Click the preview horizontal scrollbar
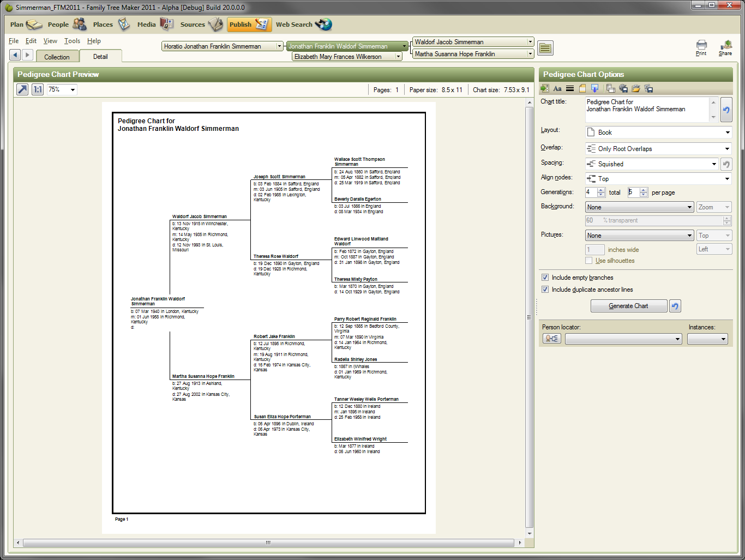The height and width of the screenshot is (560, 745). (x=268, y=543)
